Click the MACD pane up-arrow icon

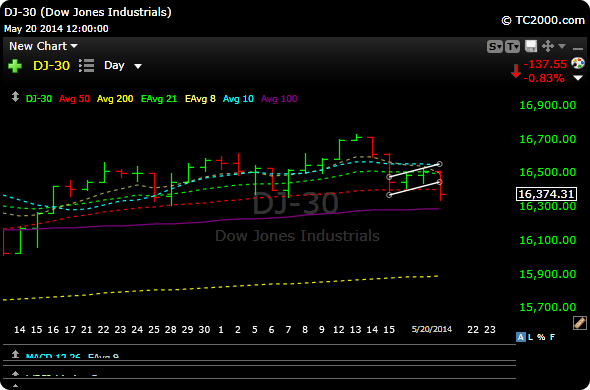[15, 354]
